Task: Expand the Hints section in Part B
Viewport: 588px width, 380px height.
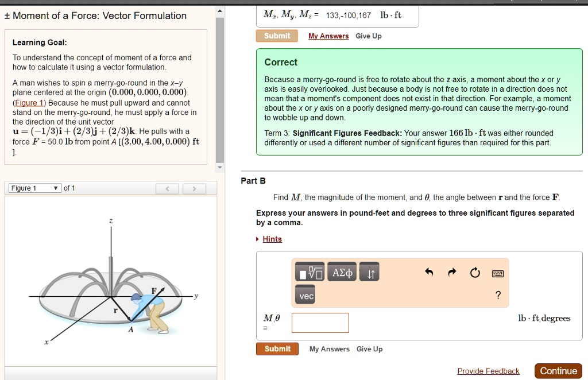Action: click(272, 239)
